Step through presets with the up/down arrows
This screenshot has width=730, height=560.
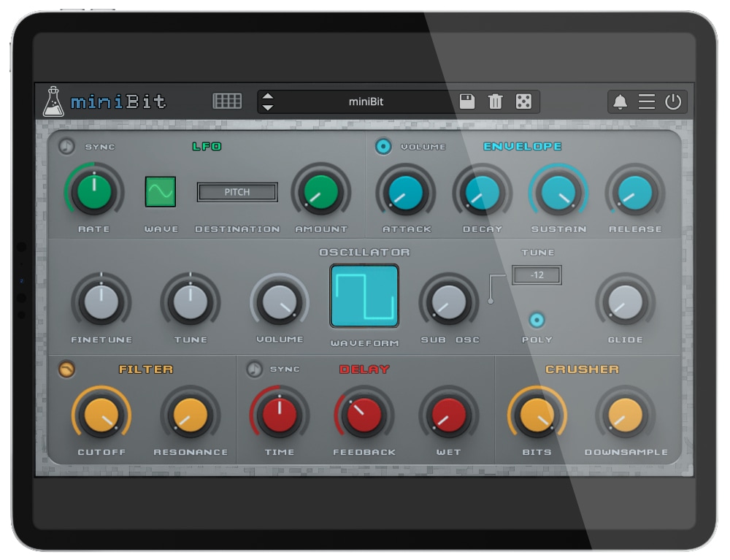(x=268, y=101)
